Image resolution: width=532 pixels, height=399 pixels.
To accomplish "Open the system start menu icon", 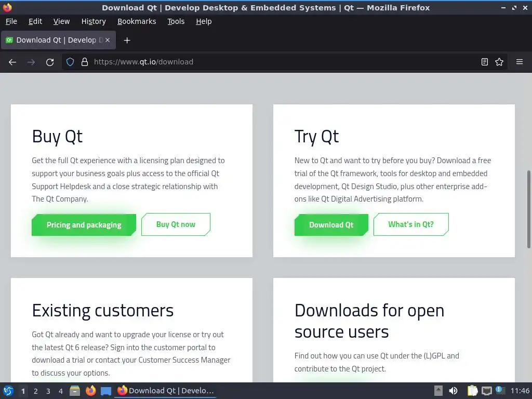I will pyautogui.click(x=8, y=391).
